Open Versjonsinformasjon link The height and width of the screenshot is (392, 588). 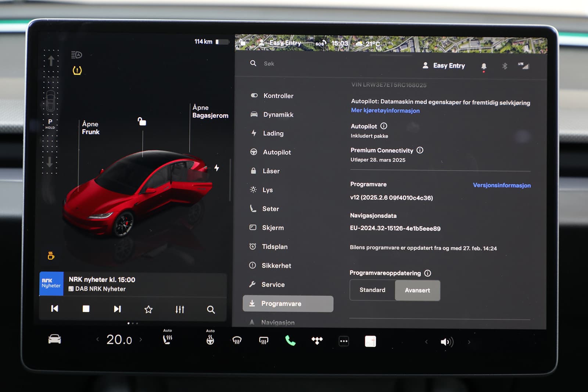pyautogui.click(x=502, y=185)
